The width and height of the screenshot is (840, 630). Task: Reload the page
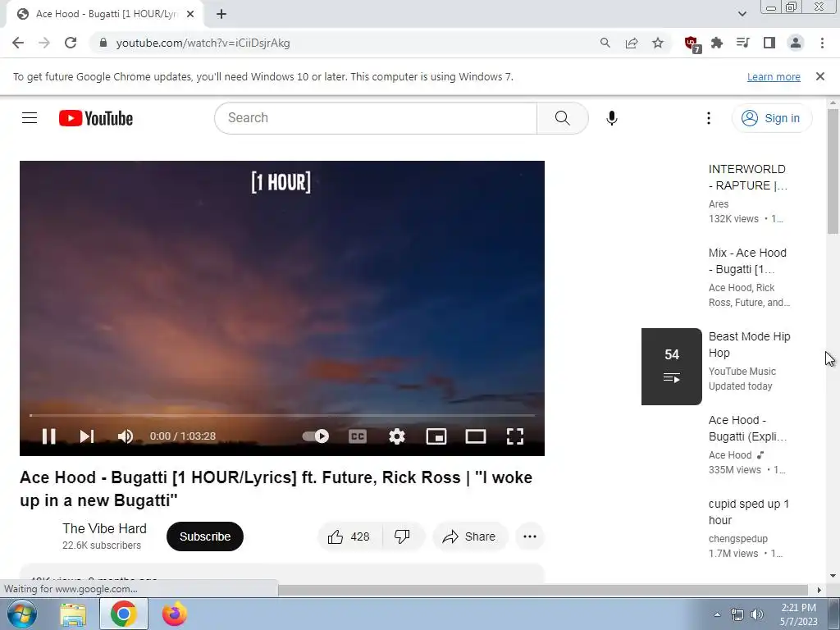[71, 43]
